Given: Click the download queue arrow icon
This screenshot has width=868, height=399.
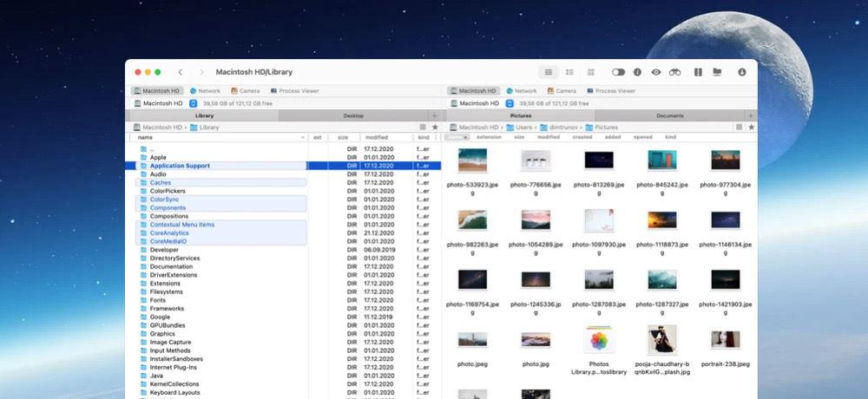Looking at the screenshot, I should (742, 72).
